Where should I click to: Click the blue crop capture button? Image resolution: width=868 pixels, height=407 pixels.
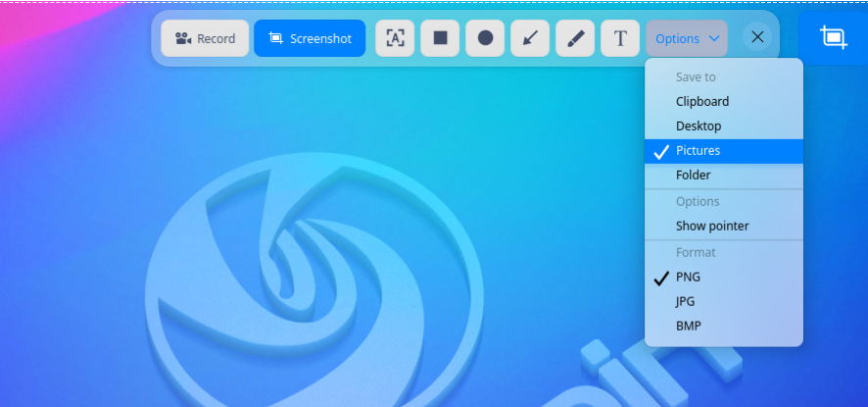point(833,37)
